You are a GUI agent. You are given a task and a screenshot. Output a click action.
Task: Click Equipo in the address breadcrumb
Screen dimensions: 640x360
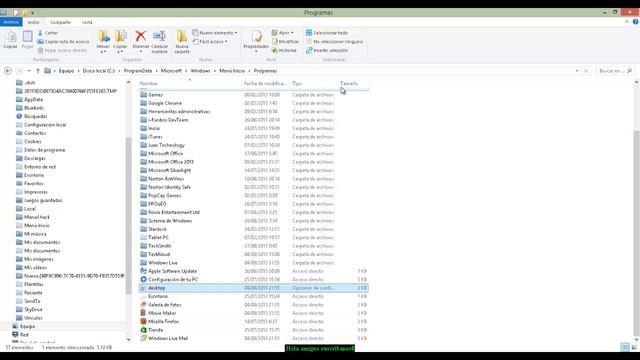click(67, 71)
